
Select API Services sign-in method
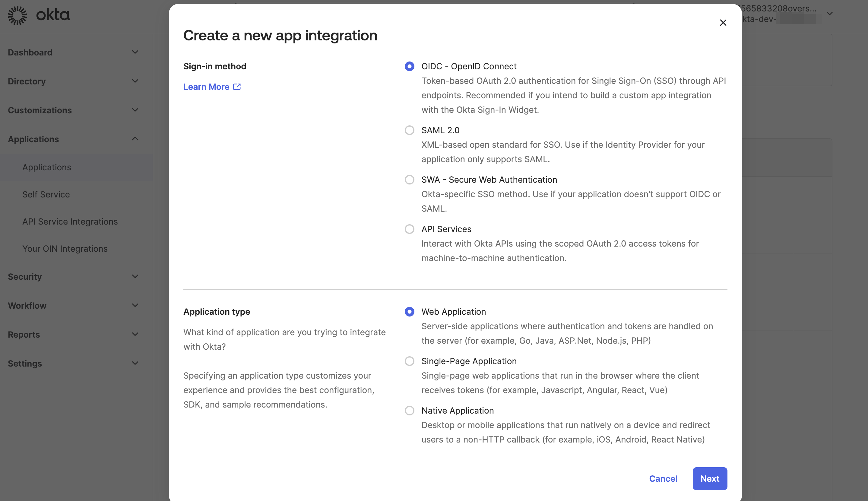(409, 229)
